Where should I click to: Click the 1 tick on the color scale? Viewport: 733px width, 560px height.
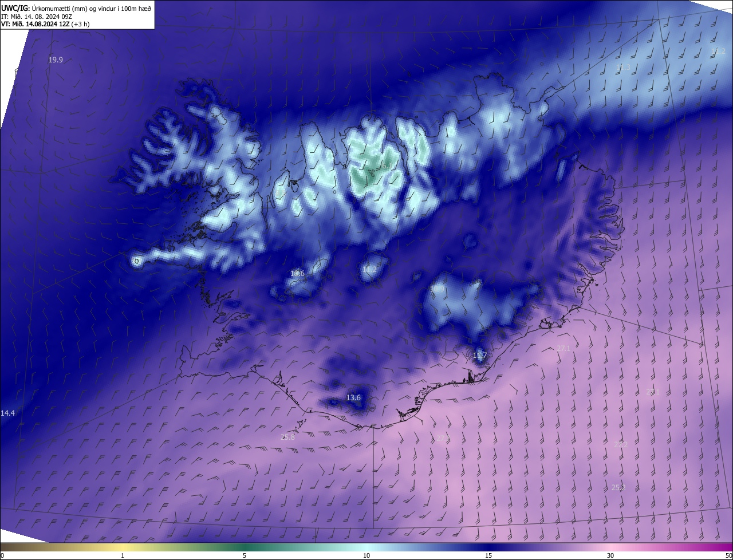123,555
